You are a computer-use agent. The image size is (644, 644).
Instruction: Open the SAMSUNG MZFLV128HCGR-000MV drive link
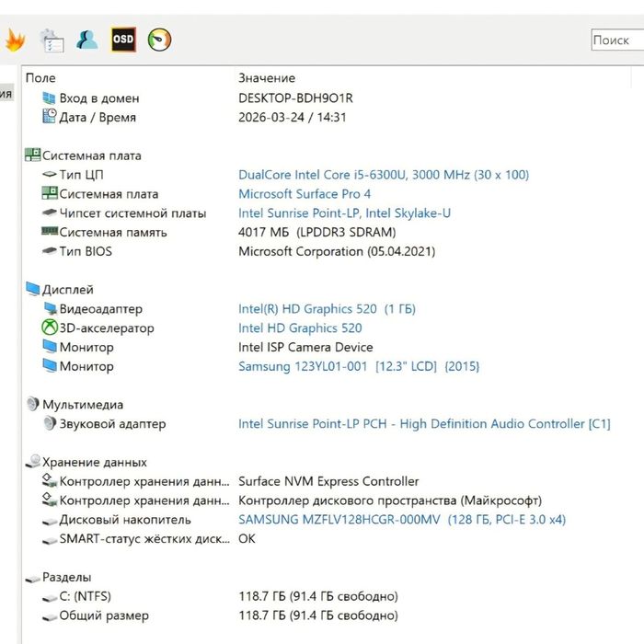click(402, 520)
